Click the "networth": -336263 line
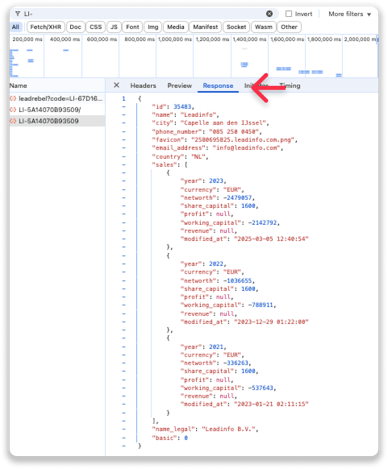Viewport: 388px width, 469px height. tap(216, 363)
